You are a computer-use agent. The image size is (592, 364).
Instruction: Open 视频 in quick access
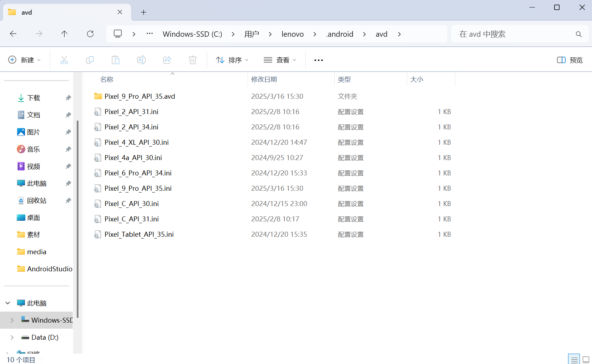tap(34, 166)
